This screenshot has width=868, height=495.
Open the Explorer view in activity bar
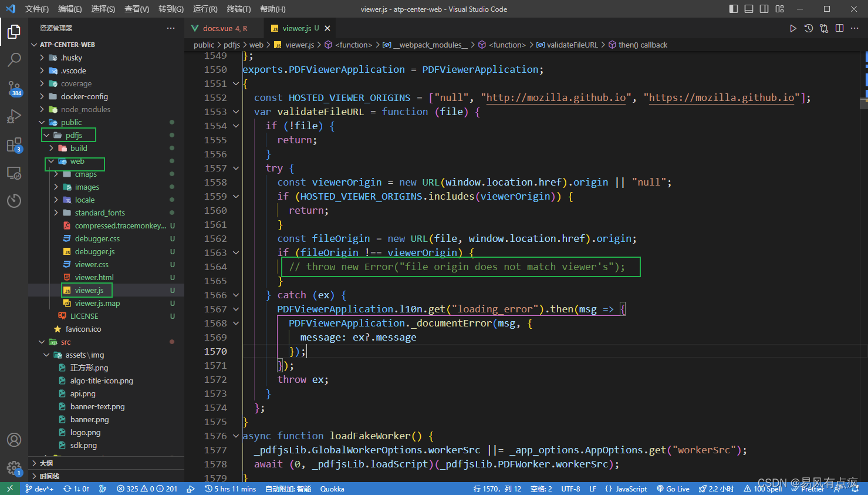[14, 32]
